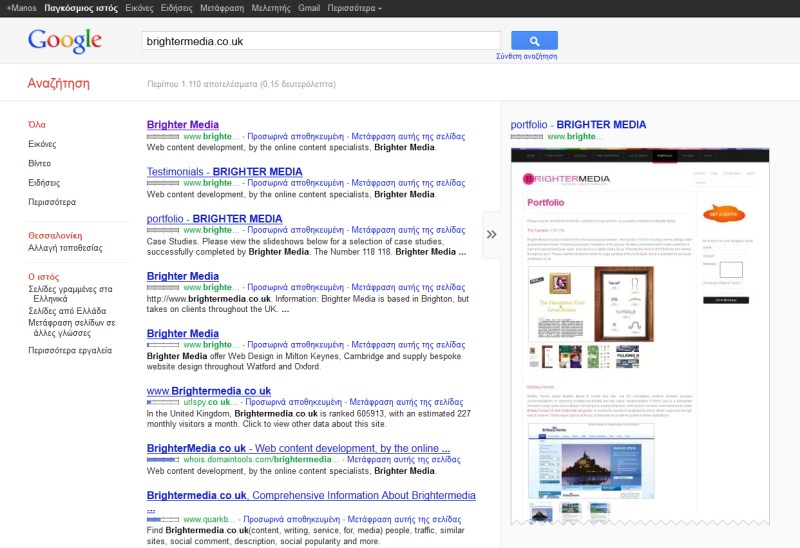Open portfolio - BRIGHTER MEDIA preview title

point(578,124)
